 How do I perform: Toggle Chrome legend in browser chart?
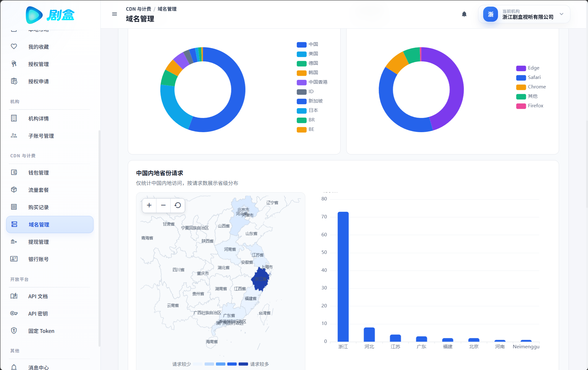pyautogui.click(x=531, y=87)
